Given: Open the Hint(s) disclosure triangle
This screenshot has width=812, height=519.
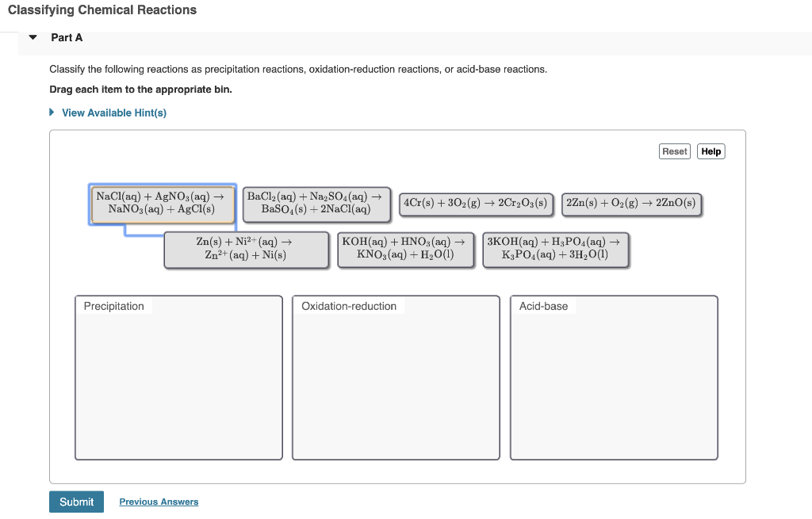Looking at the screenshot, I should point(52,113).
